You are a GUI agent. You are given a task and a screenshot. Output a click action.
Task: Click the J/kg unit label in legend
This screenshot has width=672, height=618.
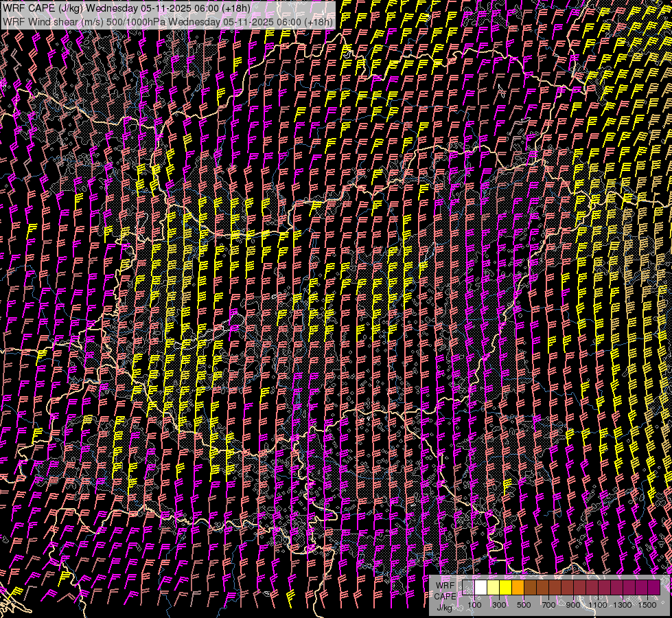tap(445, 607)
